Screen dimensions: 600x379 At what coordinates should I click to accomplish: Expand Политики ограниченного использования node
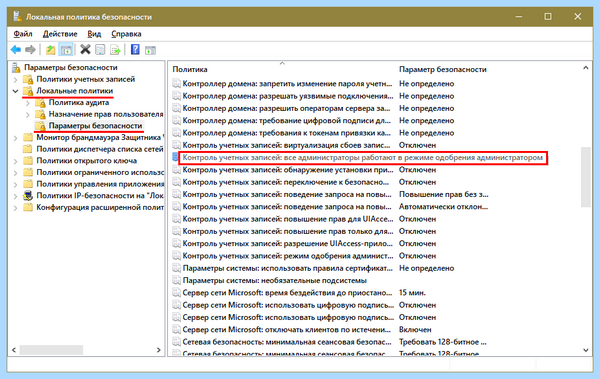(x=15, y=173)
